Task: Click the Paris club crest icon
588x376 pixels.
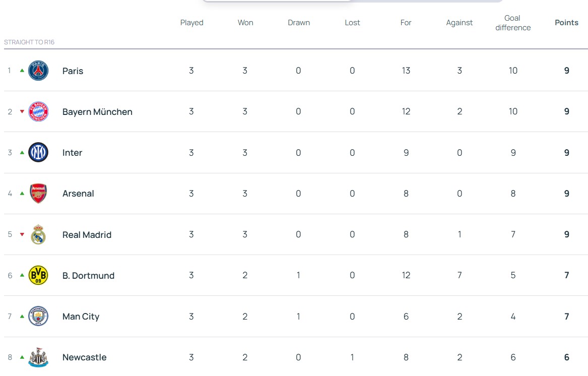Action: (x=38, y=71)
